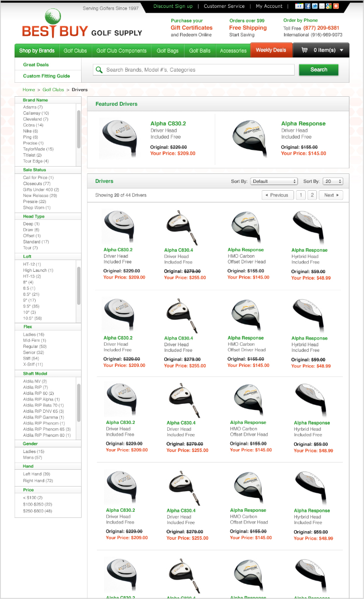Click the Next page button
The width and height of the screenshot is (364, 599).
pos(331,195)
